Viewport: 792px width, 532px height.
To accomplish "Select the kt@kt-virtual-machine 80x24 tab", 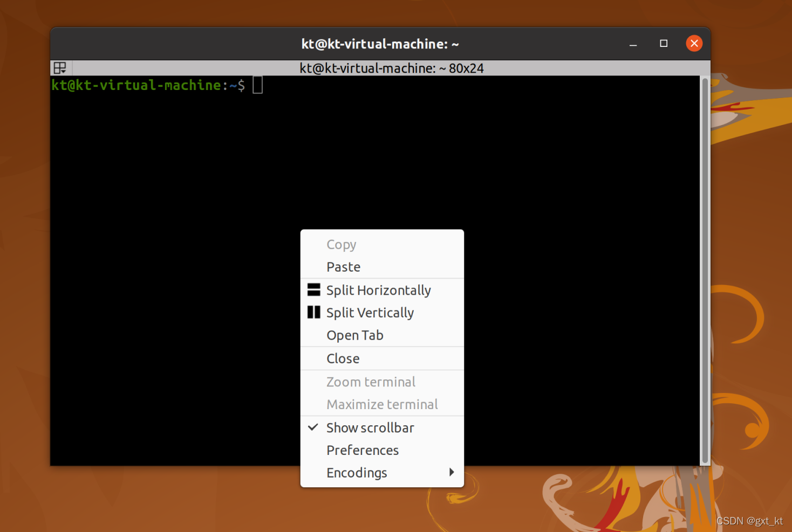I will pyautogui.click(x=391, y=68).
